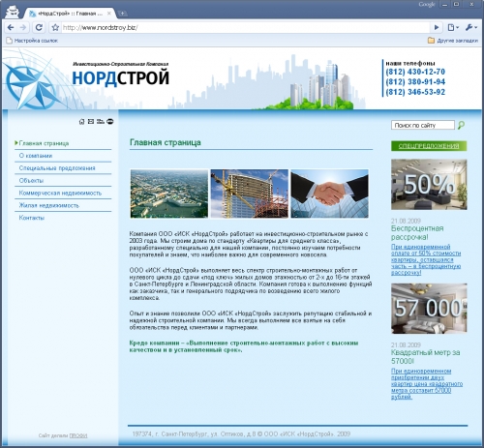Open Коммерческая недвижимость menu item
Screen dimensions: 484x448
pos(60,194)
